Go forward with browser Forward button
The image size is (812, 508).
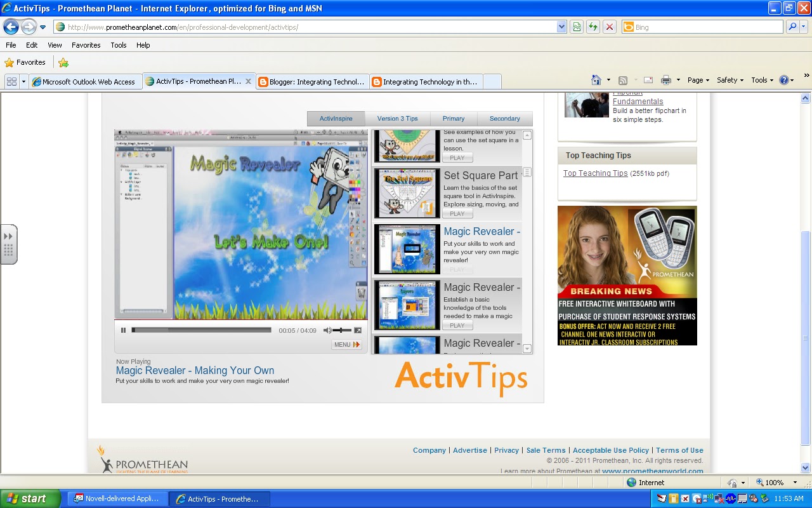point(29,27)
